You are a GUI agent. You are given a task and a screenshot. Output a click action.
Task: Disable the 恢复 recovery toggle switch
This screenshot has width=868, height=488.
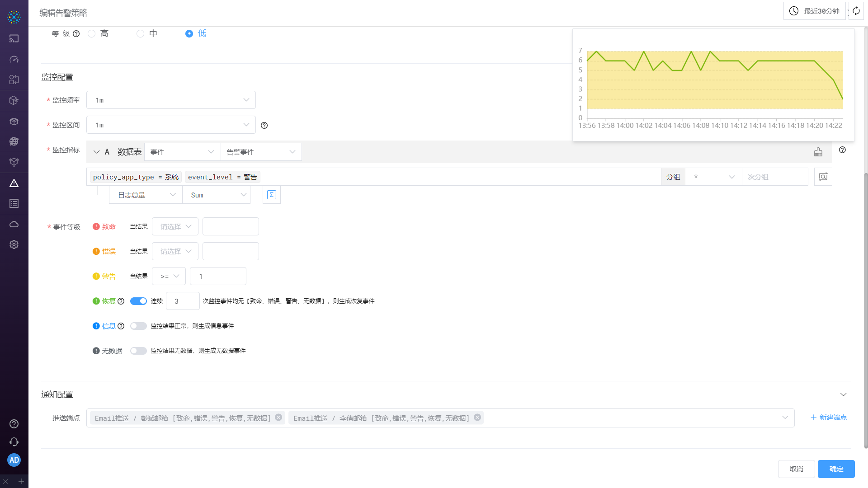pyautogui.click(x=138, y=301)
